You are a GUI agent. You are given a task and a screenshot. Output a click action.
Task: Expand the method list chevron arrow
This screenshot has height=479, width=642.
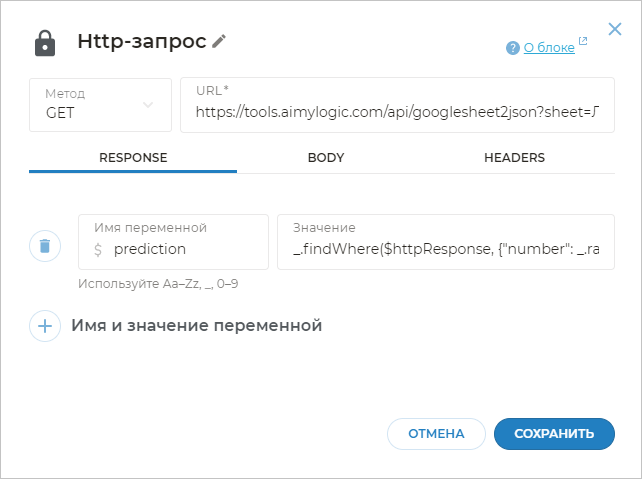tap(149, 105)
